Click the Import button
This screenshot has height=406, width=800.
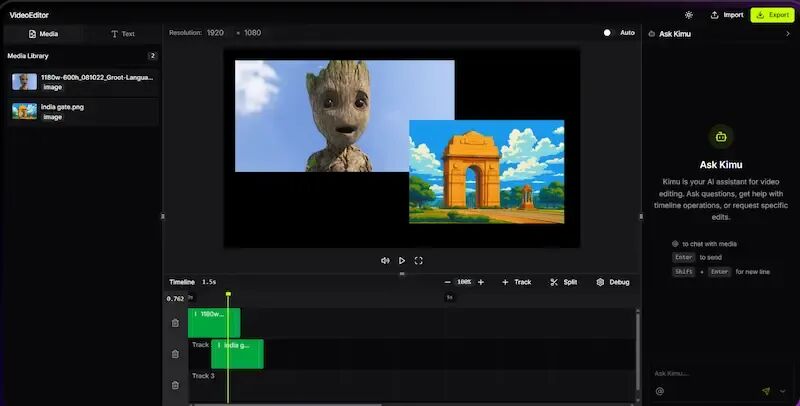[727, 15]
